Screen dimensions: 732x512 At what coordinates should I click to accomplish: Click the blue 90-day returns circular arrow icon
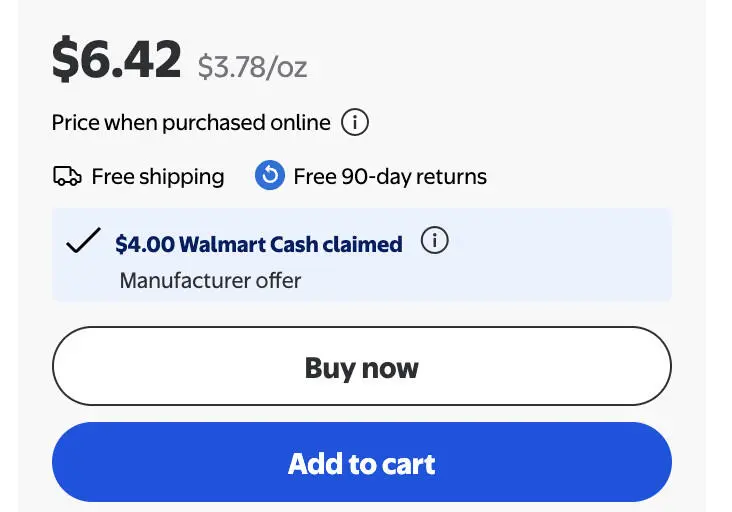(269, 175)
